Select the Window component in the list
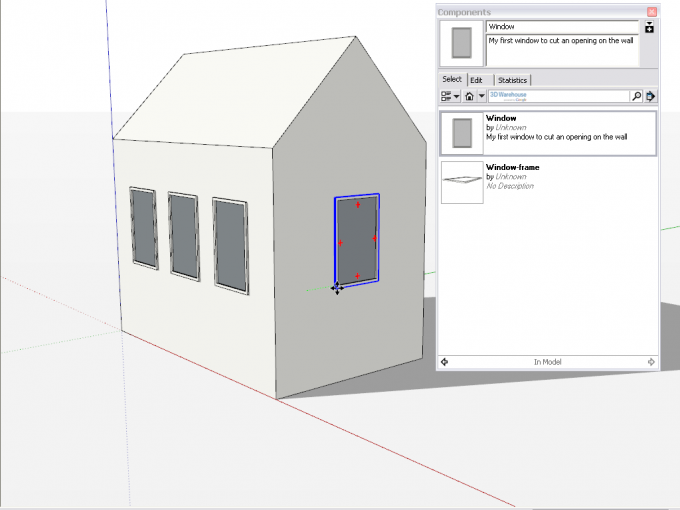This screenshot has width=680, height=510. (x=548, y=133)
